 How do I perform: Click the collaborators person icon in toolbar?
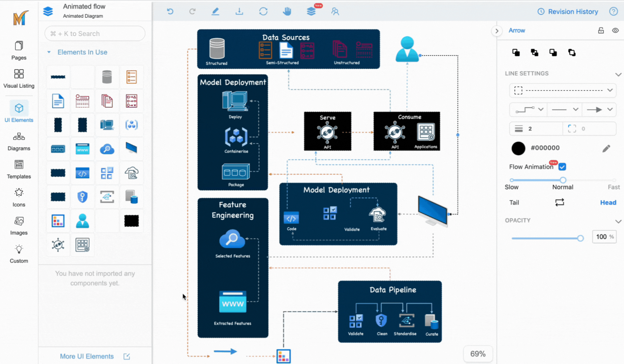[335, 11]
